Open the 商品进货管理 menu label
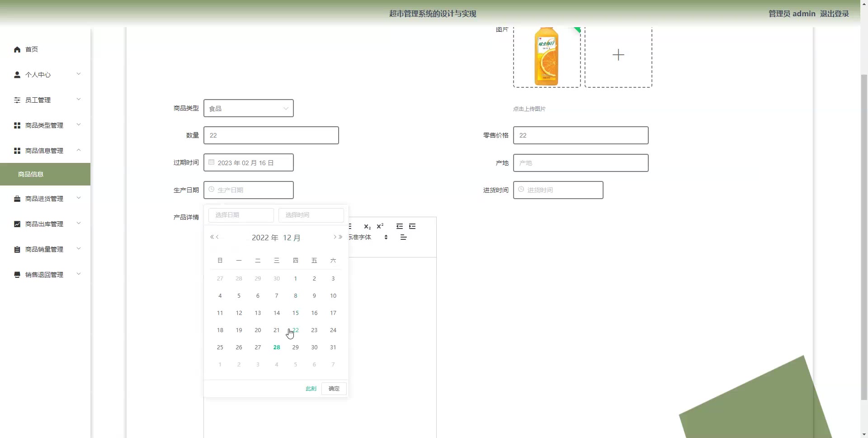 click(44, 199)
